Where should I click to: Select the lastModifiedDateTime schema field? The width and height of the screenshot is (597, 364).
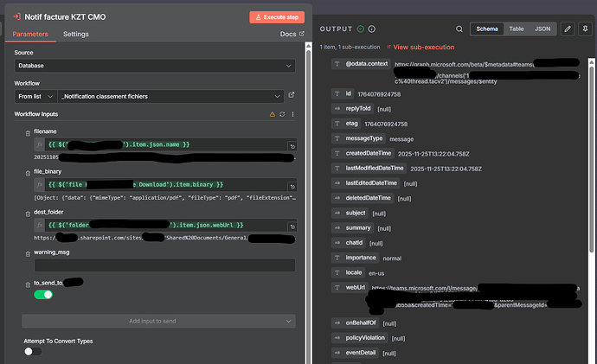(x=369, y=168)
